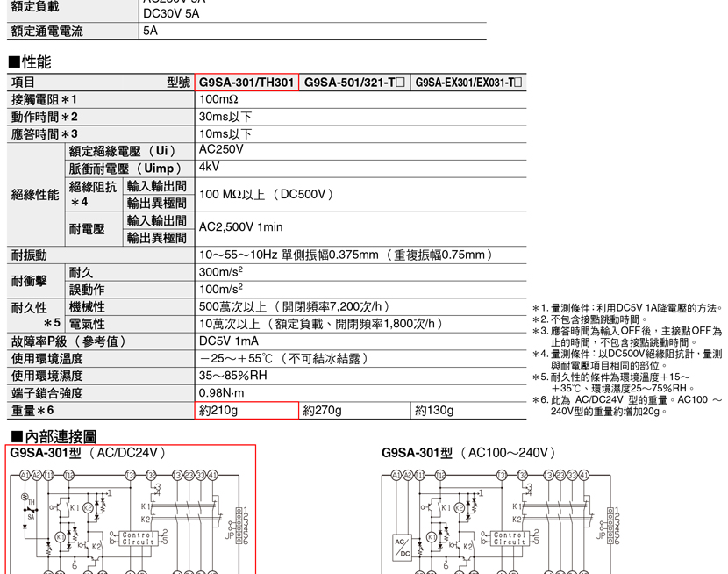Select the "500萬次以上" mechanical durability value
The image size is (728, 574).
pyautogui.click(x=233, y=307)
